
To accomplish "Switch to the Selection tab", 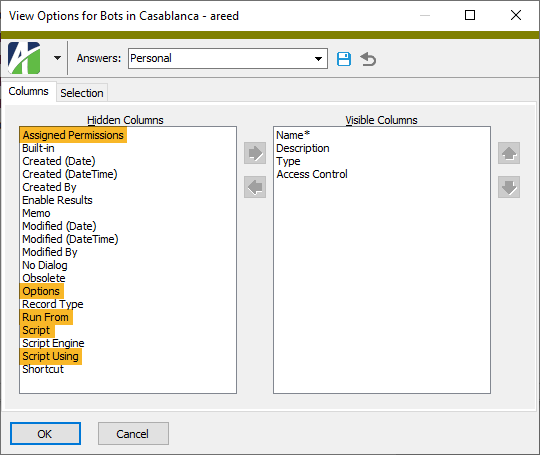I will [82, 93].
